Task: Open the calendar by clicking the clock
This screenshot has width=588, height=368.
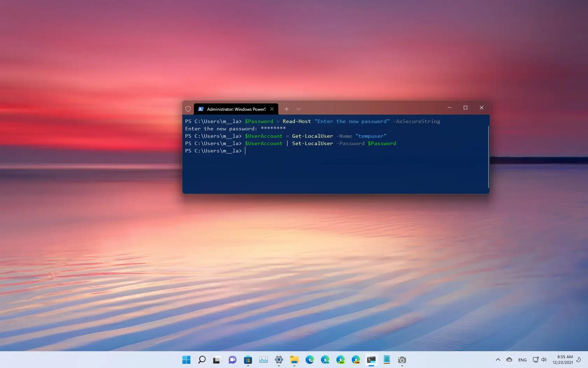Action: click(x=563, y=360)
